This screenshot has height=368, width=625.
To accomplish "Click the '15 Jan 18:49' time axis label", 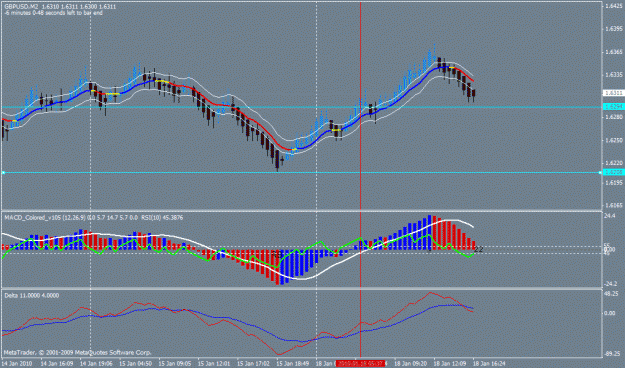I will pyautogui.click(x=293, y=364).
